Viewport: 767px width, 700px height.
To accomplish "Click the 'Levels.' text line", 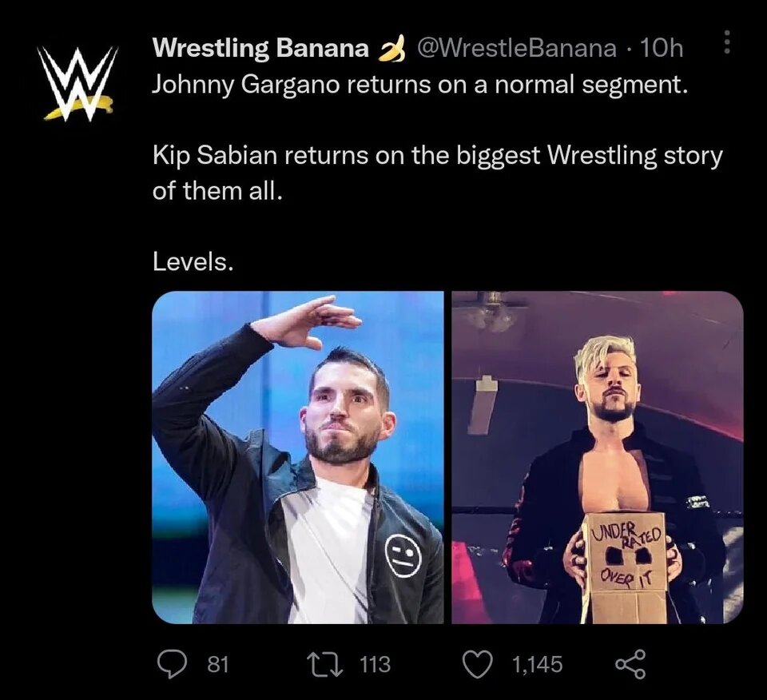I will tap(193, 262).
